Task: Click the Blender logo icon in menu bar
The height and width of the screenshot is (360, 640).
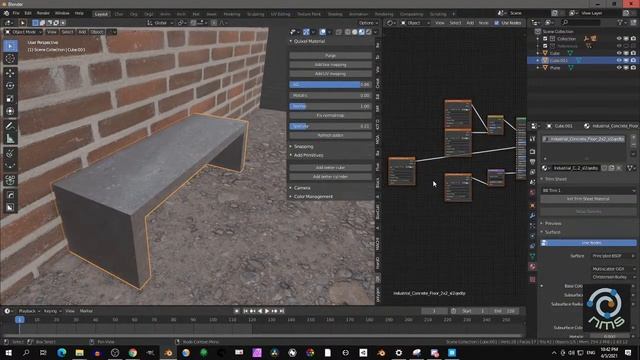Action: 6,13
